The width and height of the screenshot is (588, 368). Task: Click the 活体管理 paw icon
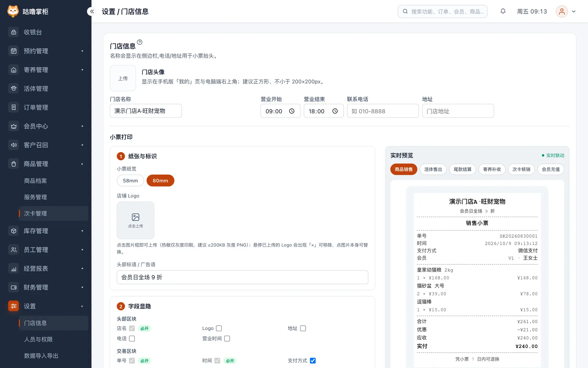(x=14, y=89)
